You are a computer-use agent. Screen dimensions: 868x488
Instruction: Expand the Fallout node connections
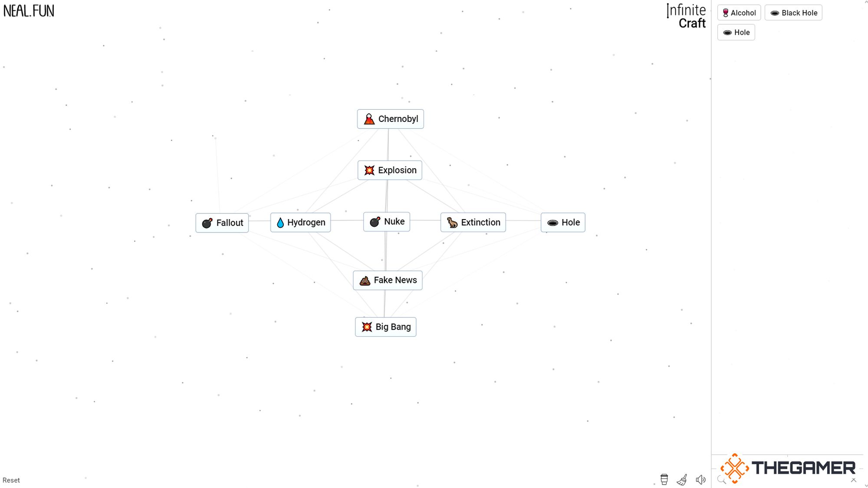point(223,222)
